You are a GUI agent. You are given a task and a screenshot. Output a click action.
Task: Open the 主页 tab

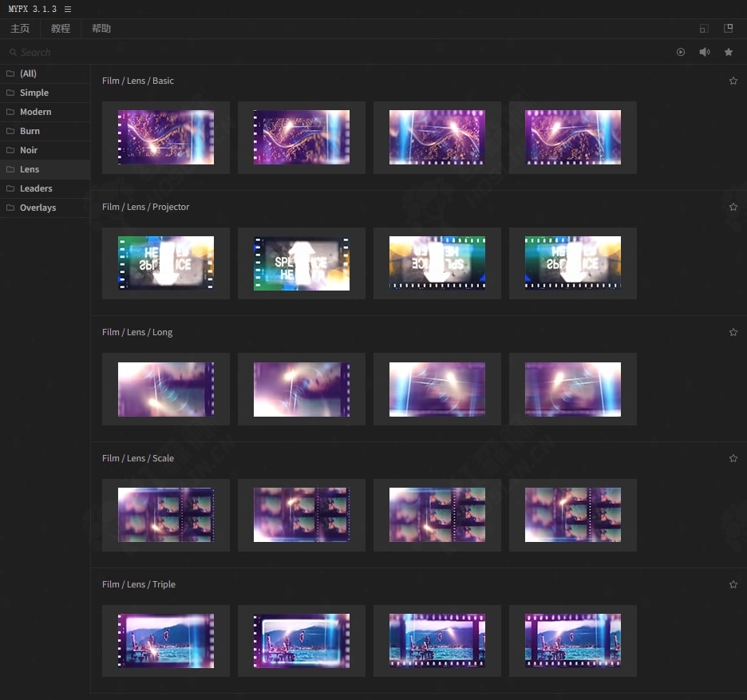20,29
